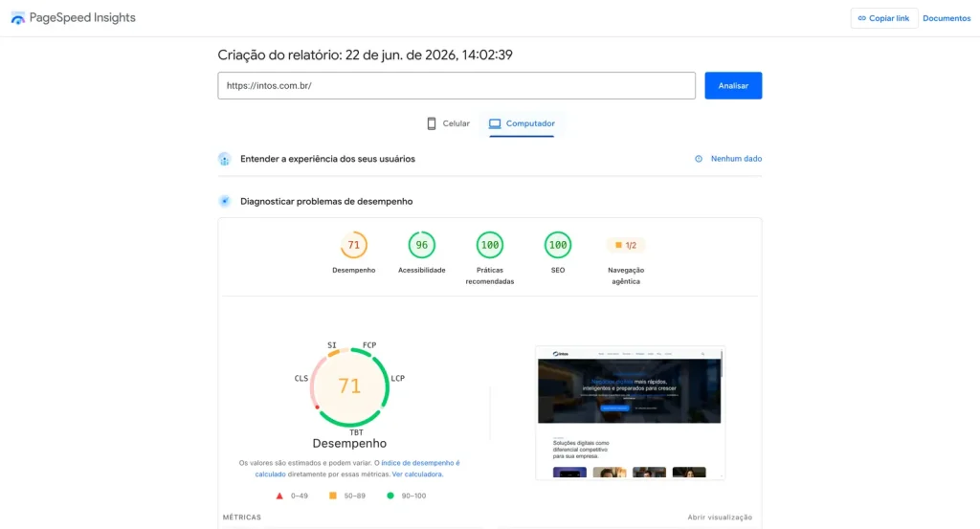Image resolution: width=980 pixels, height=529 pixels.
Task: Click the orange square Navegação agêntica icon
Action: [618, 245]
